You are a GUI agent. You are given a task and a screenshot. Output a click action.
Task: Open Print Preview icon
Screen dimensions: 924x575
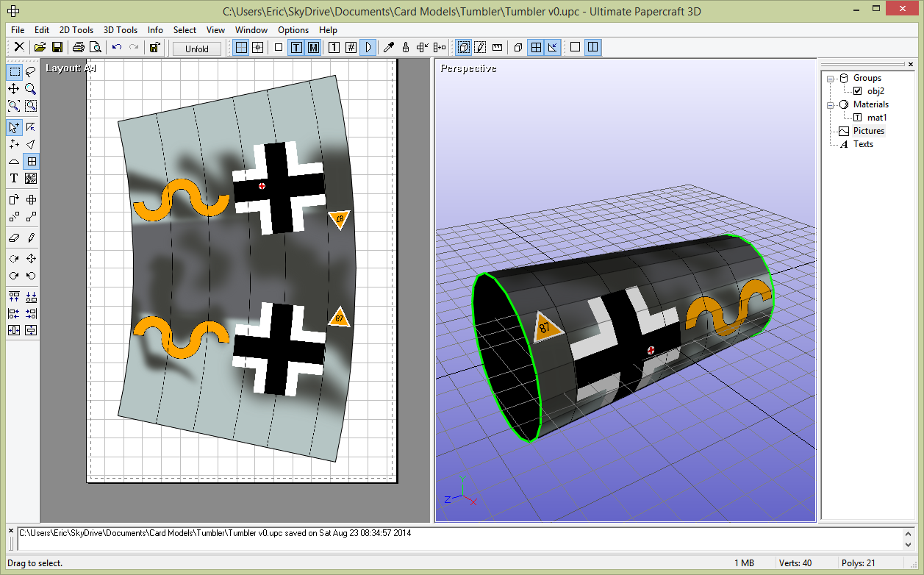point(95,48)
